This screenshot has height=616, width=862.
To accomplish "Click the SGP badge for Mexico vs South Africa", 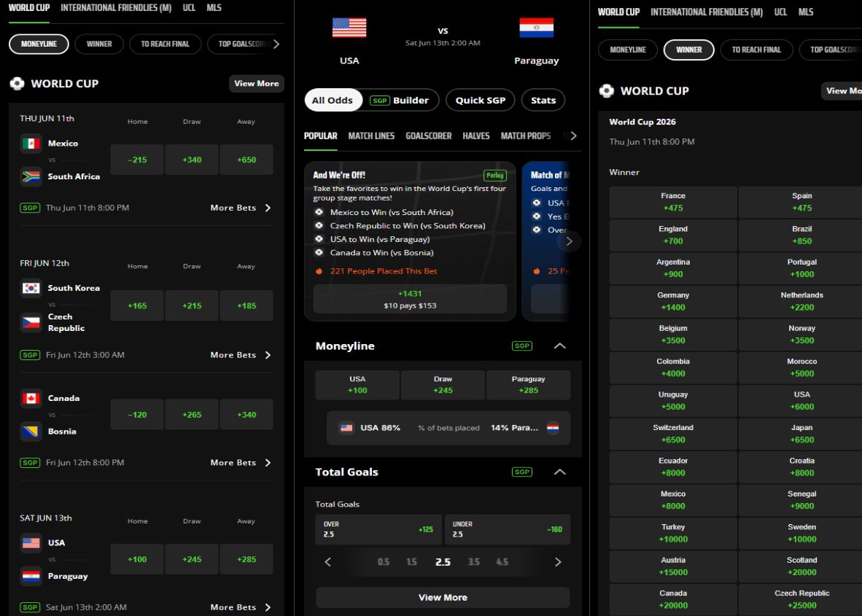I will point(30,208).
